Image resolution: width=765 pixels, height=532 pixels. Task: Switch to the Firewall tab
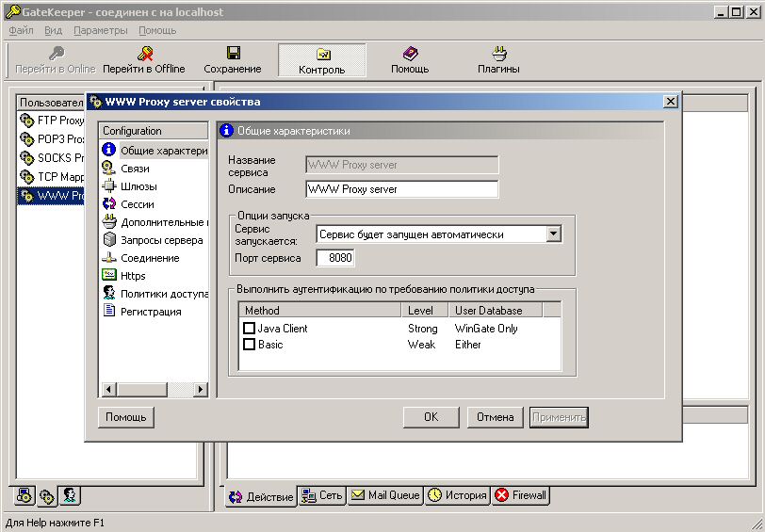tap(521, 495)
